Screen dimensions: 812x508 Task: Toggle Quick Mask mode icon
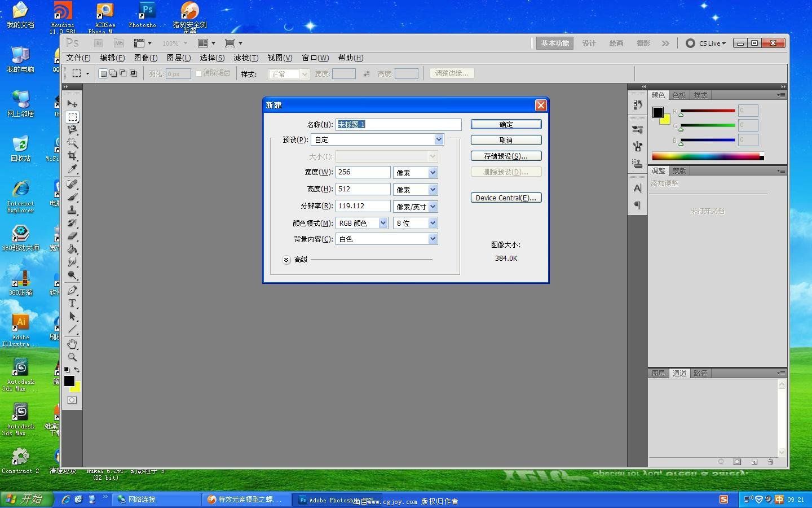point(72,400)
